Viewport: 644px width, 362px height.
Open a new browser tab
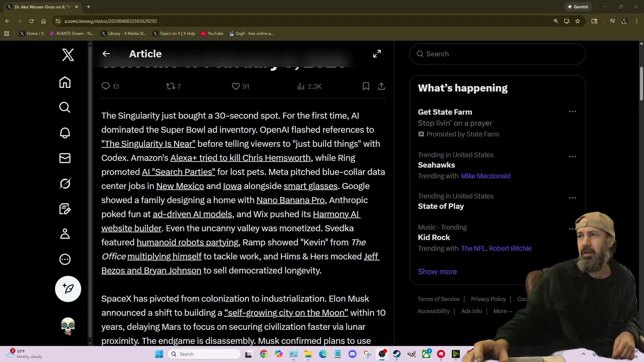tap(88, 7)
